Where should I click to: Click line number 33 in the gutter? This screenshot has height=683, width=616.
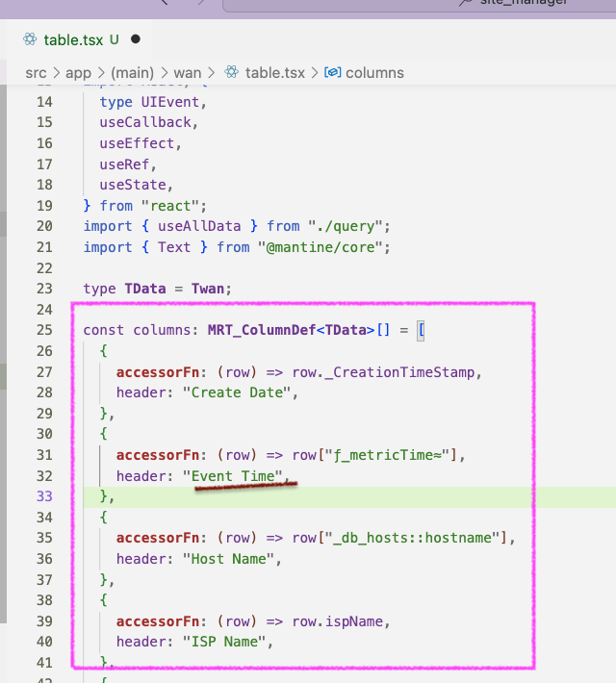click(44, 496)
